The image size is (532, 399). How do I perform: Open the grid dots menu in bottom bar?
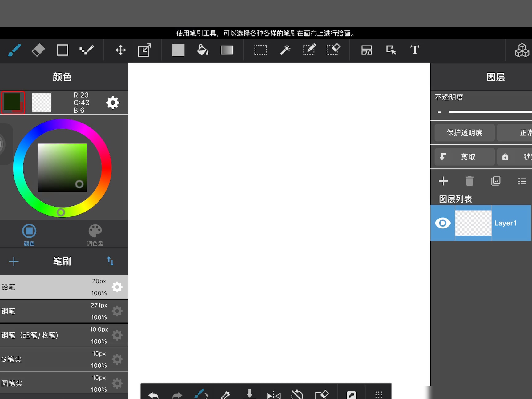[x=379, y=395]
